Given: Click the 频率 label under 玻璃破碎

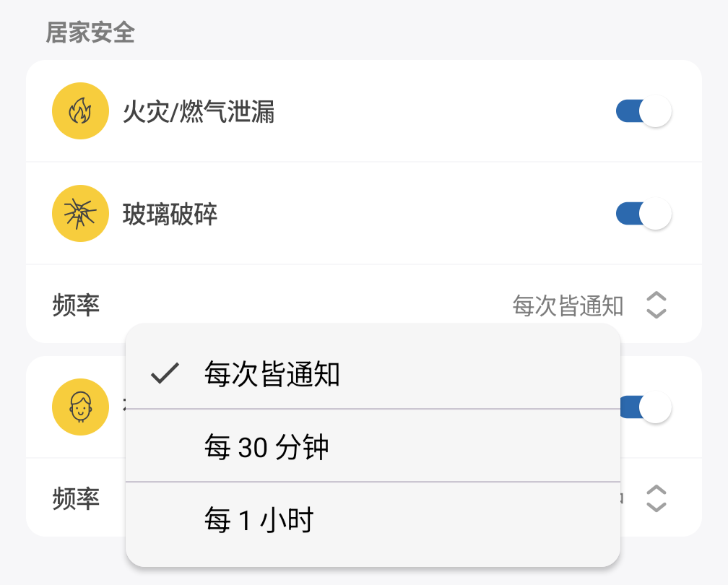Looking at the screenshot, I should pos(76,305).
